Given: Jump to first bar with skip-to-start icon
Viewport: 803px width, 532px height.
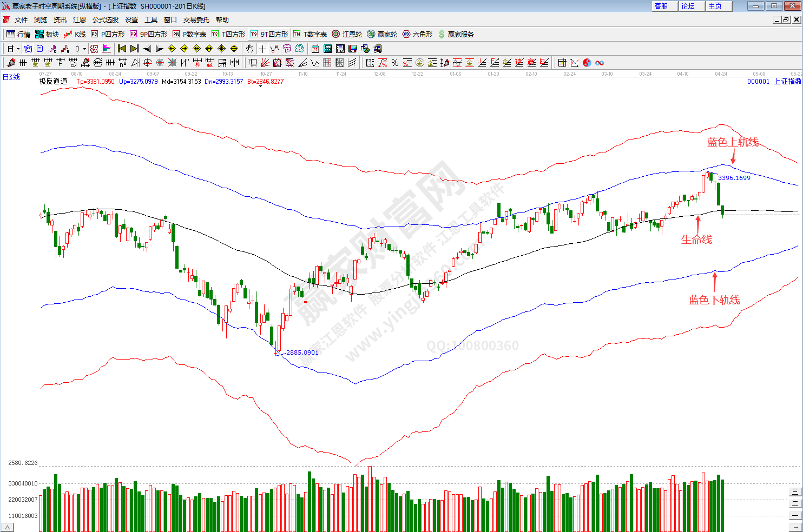Looking at the screenshot, I should tap(122, 49).
